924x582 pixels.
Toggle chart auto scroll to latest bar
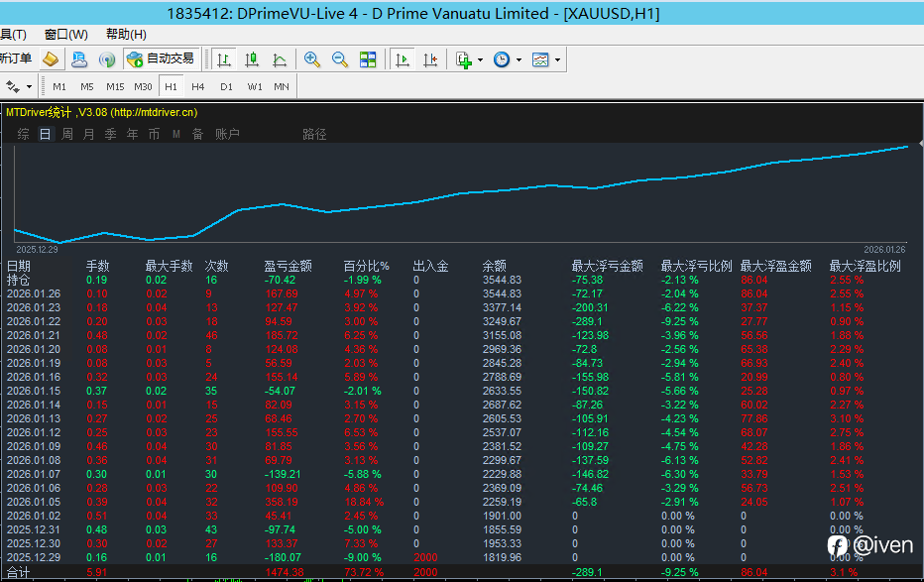click(403, 59)
